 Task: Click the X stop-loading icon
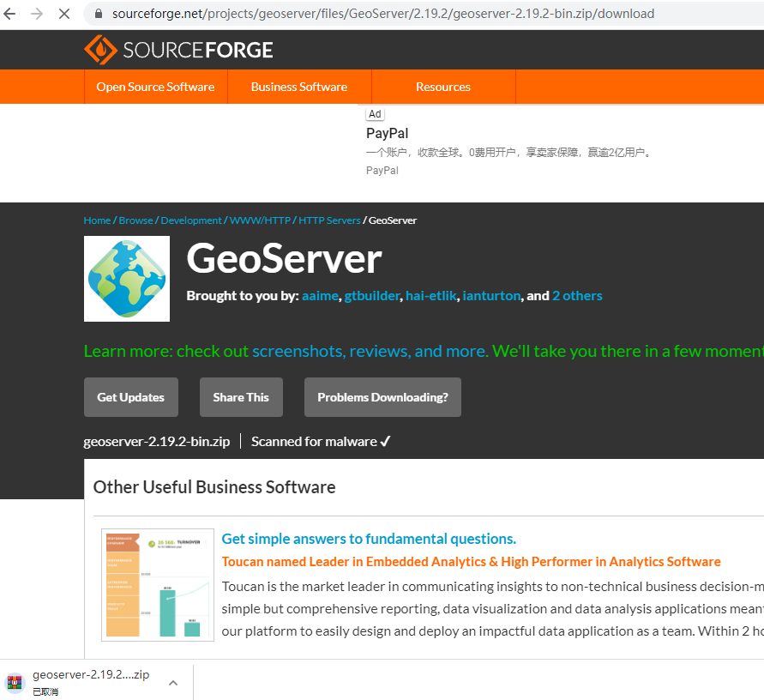[x=65, y=14]
